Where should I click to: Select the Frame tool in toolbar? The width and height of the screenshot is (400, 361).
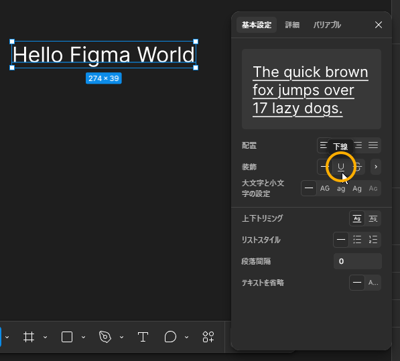(29, 337)
